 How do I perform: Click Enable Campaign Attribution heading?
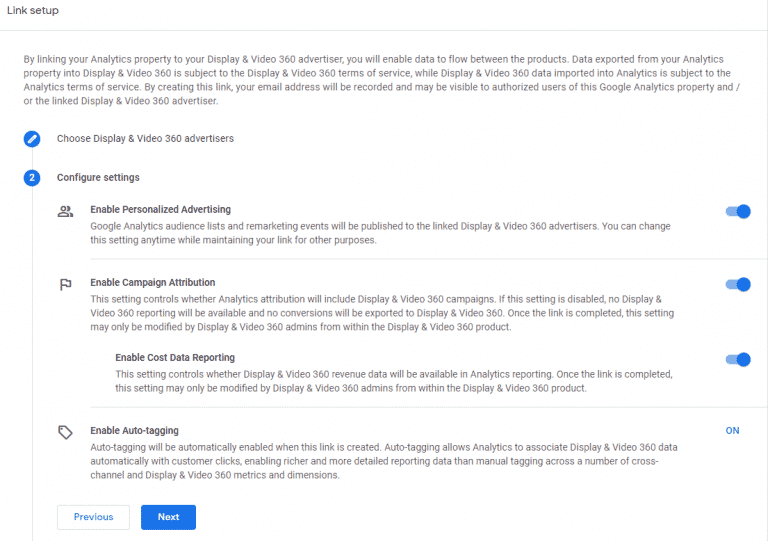(x=153, y=282)
